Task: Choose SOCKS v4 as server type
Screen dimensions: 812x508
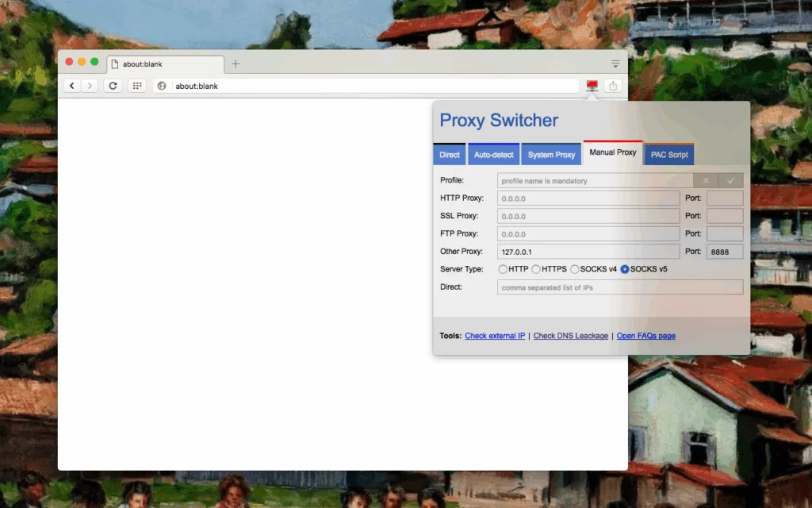Action: (574, 269)
